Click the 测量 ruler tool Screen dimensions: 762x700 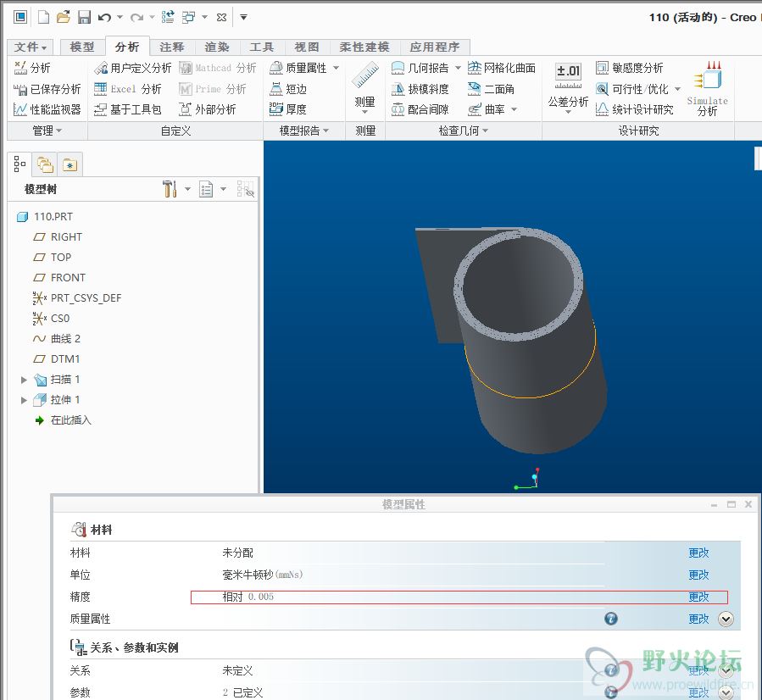pyautogui.click(x=365, y=86)
